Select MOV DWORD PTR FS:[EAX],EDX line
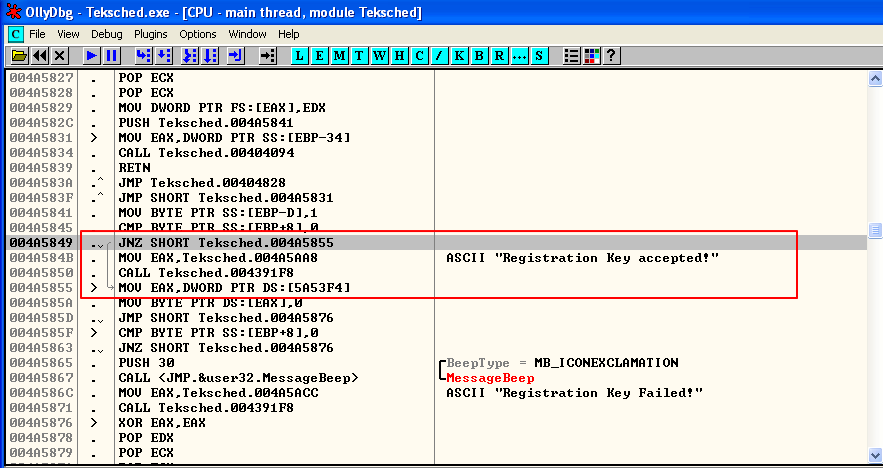Screen dimensions: 883x468 pos(222,108)
